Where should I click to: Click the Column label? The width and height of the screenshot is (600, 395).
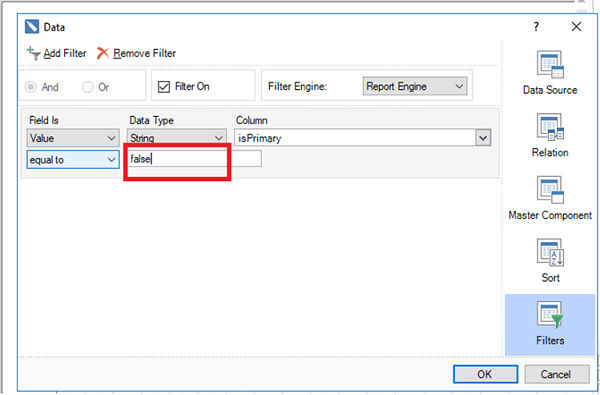coord(251,120)
